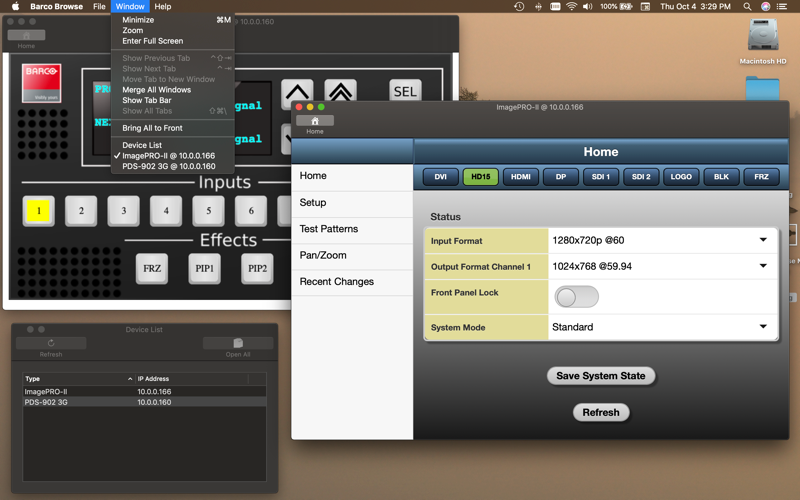Open Setup in ImagePRO-II sidebar
Image resolution: width=800 pixels, height=500 pixels.
coord(352,203)
